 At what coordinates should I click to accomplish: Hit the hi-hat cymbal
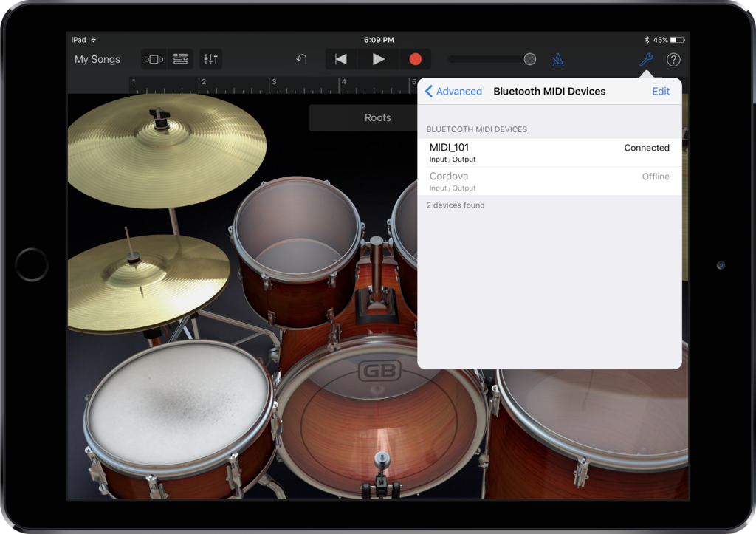click(x=148, y=284)
